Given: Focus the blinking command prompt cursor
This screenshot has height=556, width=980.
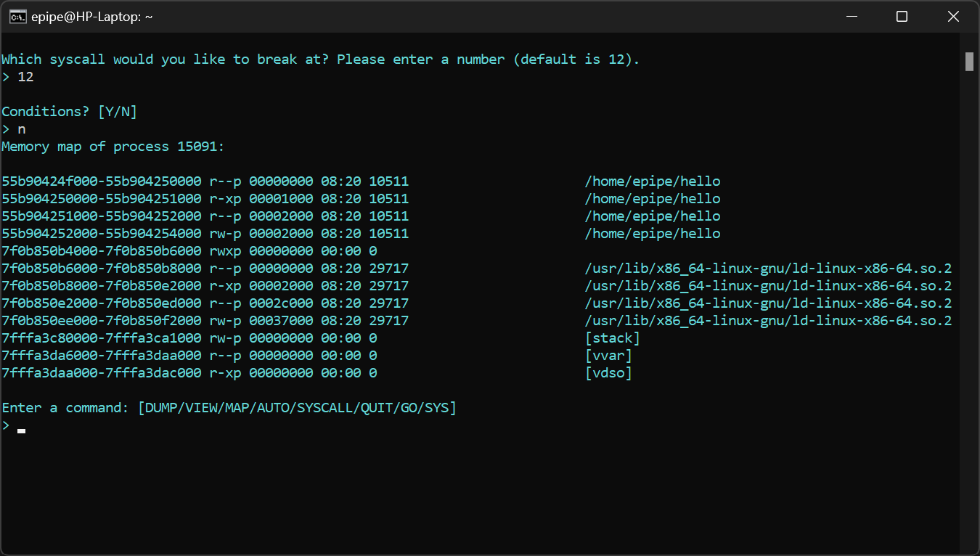Looking at the screenshot, I should (22, 430).
